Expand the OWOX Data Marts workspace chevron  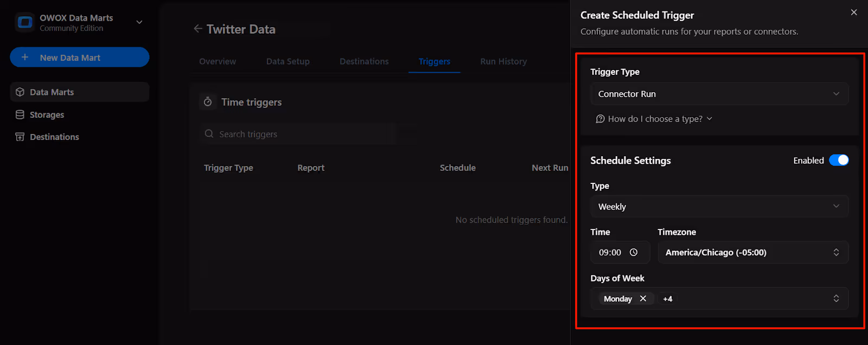click(139, 22)
